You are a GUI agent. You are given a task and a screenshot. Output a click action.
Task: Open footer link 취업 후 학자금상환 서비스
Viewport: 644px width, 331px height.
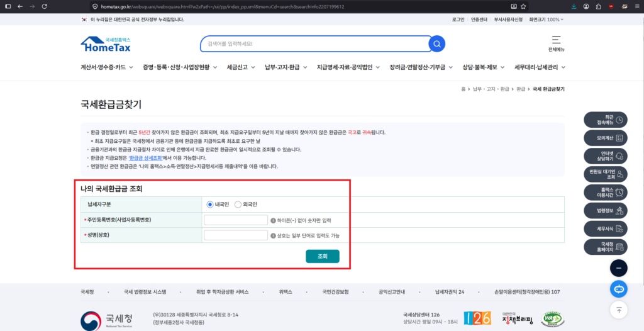coord(222,291)
